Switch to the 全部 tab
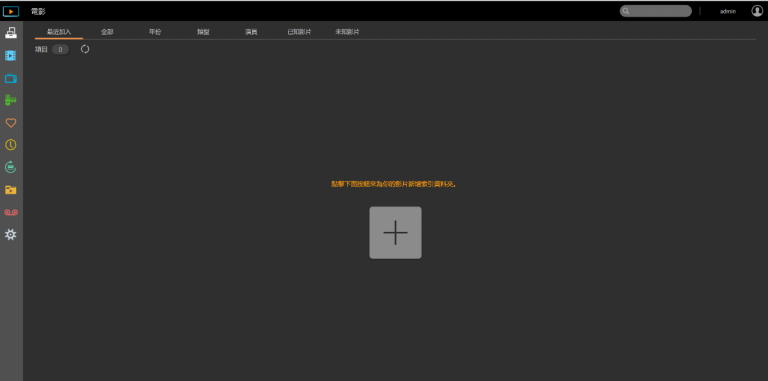 [107, 32]
